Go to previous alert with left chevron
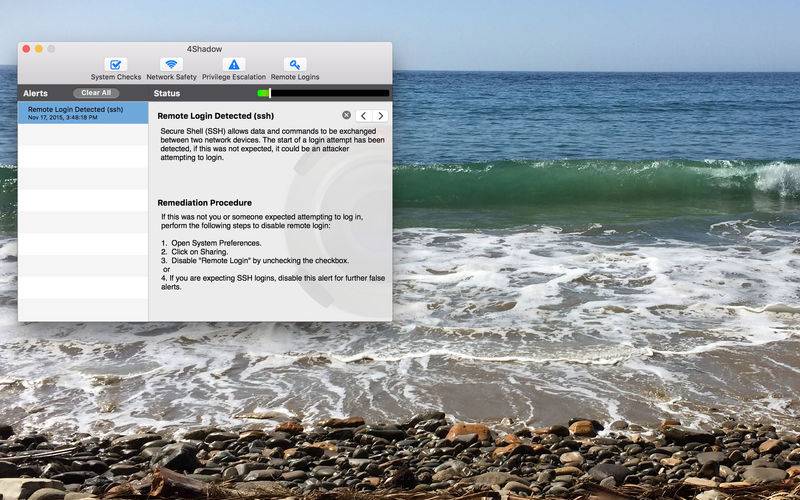 click(x=363, y=116)
